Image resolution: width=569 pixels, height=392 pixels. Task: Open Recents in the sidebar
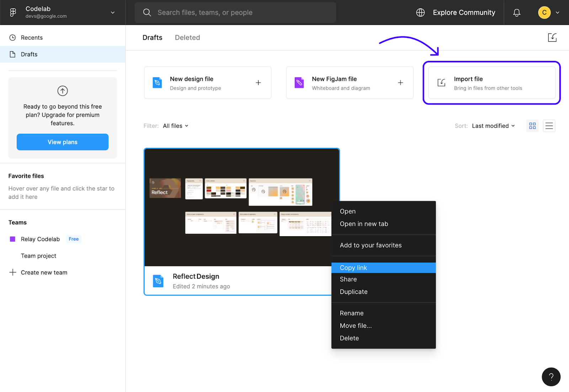(63, 38)
